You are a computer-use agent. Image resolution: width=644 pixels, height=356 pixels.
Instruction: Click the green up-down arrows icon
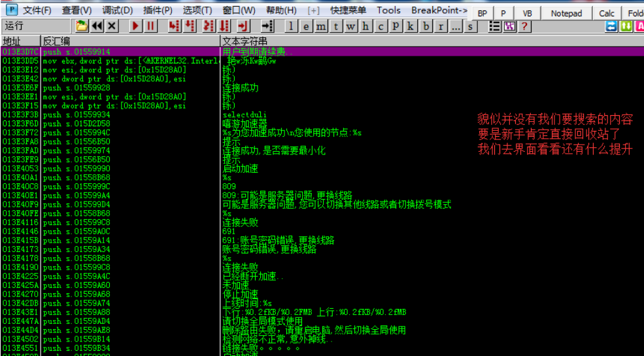tap(626, 26)
